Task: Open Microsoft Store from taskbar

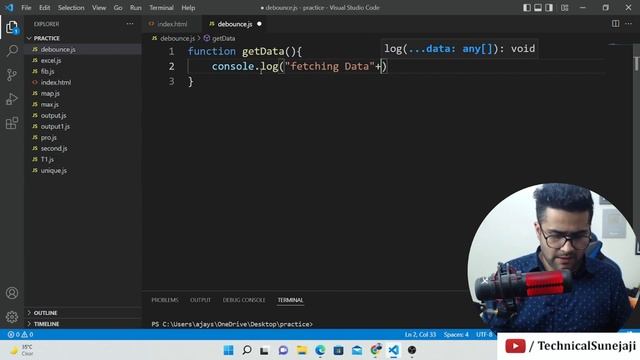Action: pyautogui.click(x=338, y=350)
